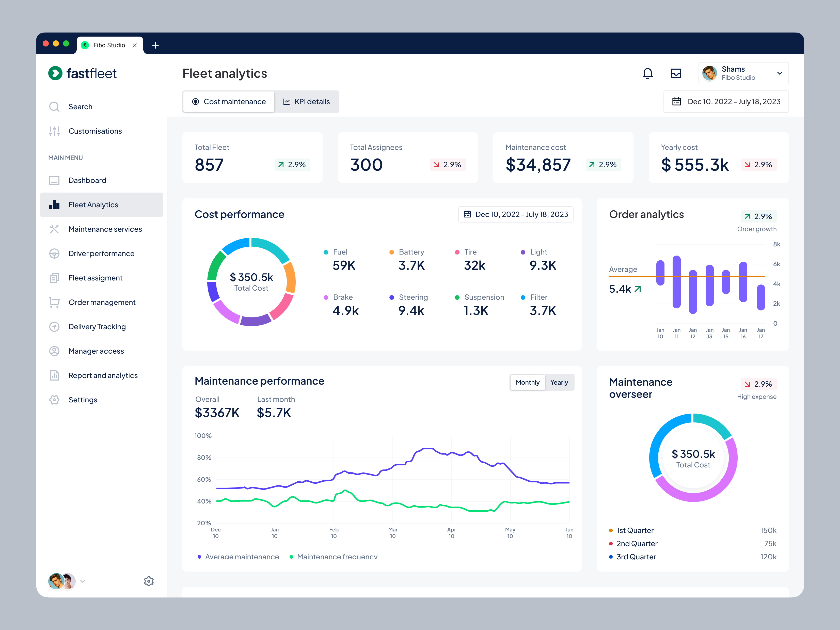Click the Search field in sidebar
Screen dimensions: 840x630
pos(80,107)
